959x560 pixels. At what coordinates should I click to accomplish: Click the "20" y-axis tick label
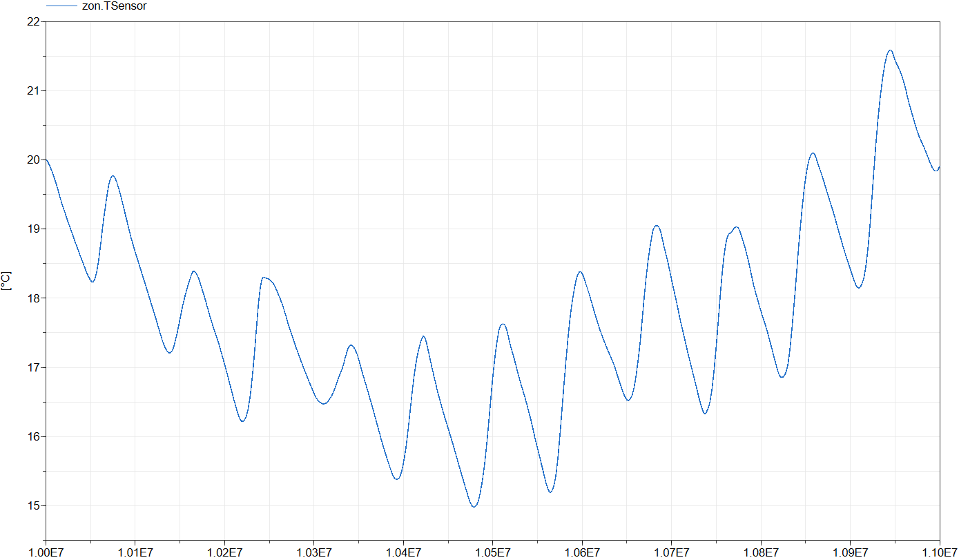click(33, 159)
